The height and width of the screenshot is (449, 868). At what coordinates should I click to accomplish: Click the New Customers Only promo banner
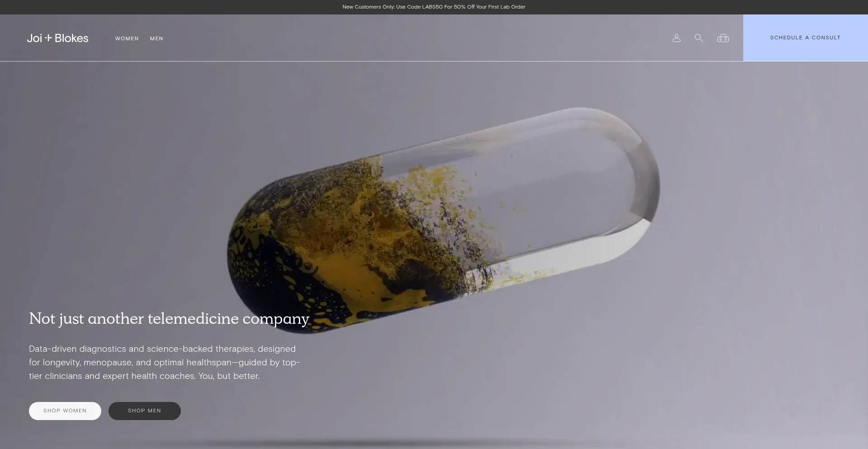tap(434, 7)
